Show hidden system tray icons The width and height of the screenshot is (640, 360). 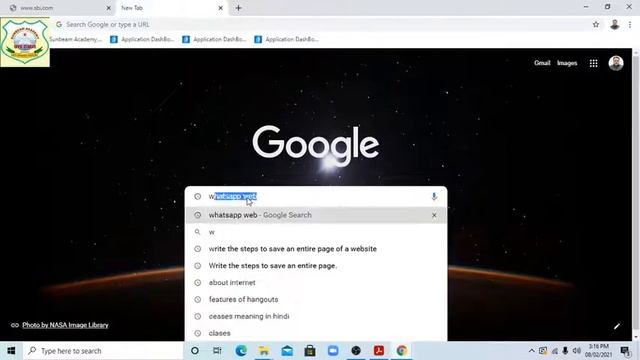point(531,351)
